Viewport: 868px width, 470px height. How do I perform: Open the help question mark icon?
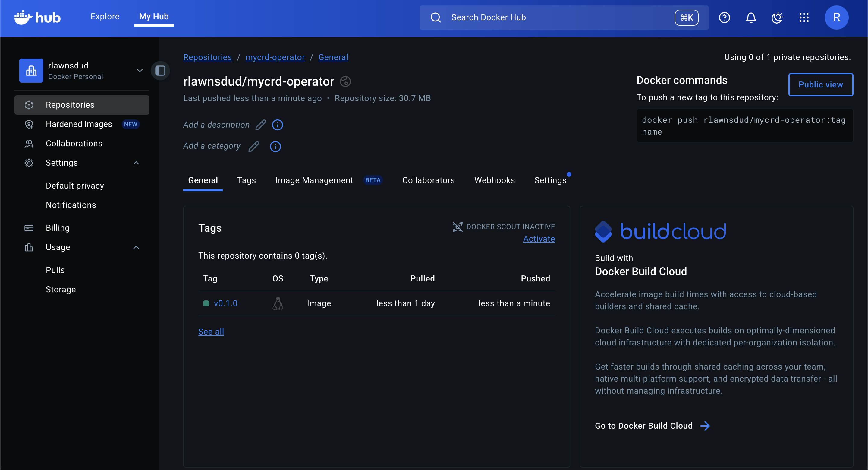pos(724,17)
